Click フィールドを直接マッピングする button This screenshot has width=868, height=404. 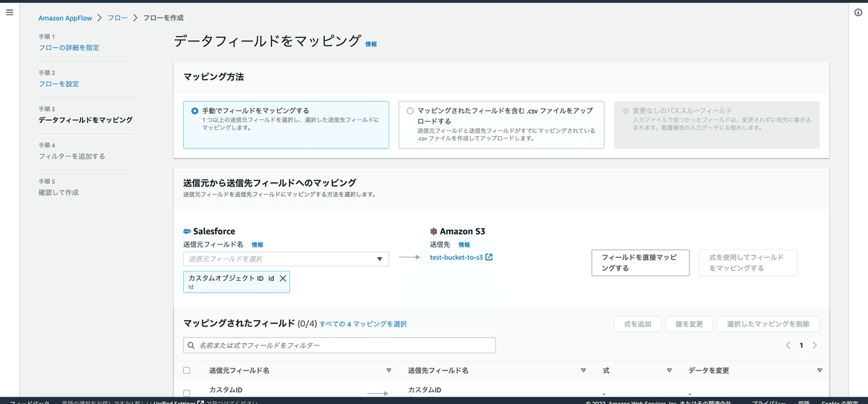[640, 263]
